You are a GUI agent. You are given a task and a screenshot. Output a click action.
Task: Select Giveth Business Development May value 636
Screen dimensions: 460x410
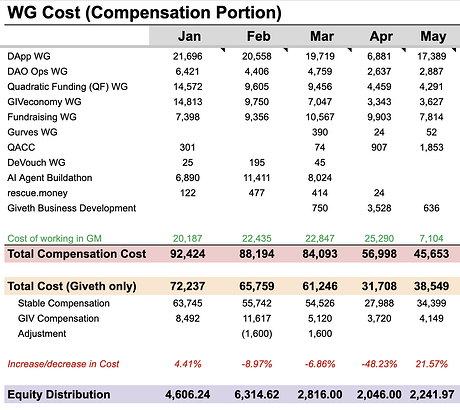point(431,208)
